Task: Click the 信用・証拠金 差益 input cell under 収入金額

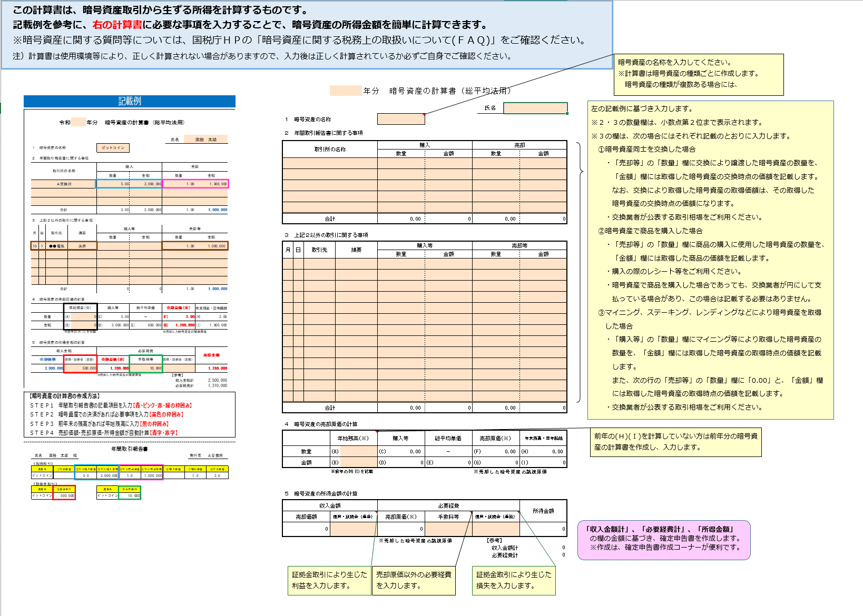Action: click(353, 529)
